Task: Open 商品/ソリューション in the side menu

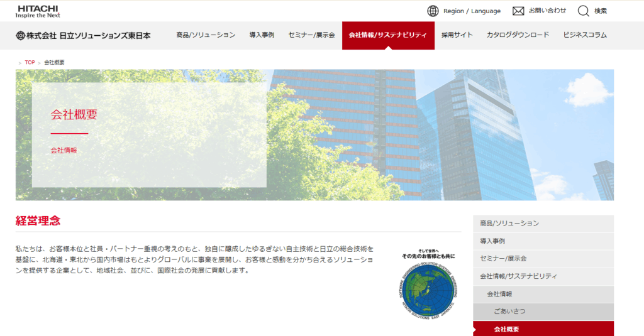Action: (543, 224)
